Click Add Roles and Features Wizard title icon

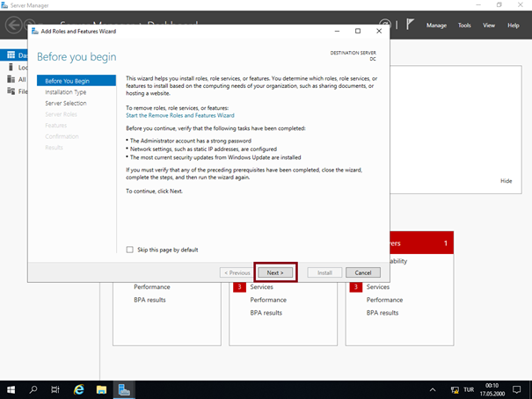click(35, 31)
